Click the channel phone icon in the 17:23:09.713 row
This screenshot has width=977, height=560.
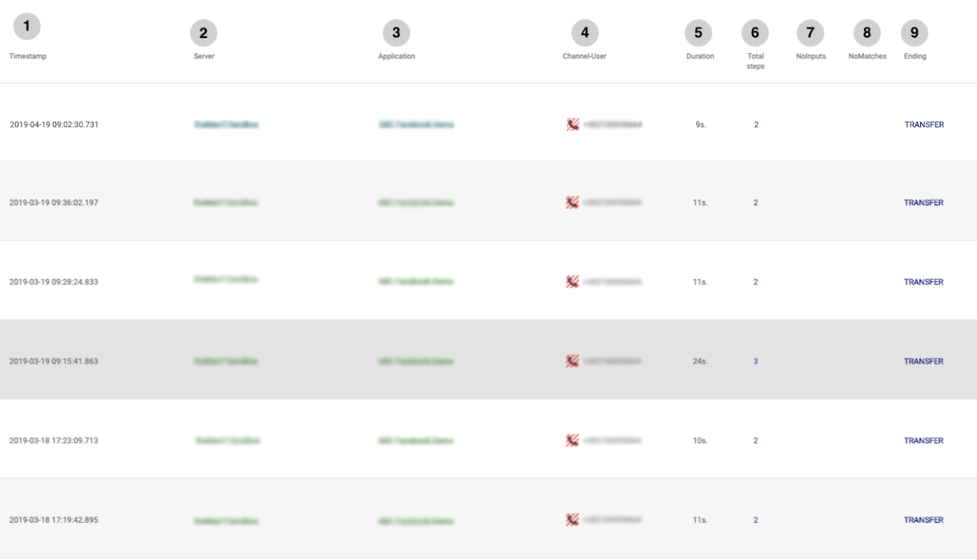tap(572, 440)
